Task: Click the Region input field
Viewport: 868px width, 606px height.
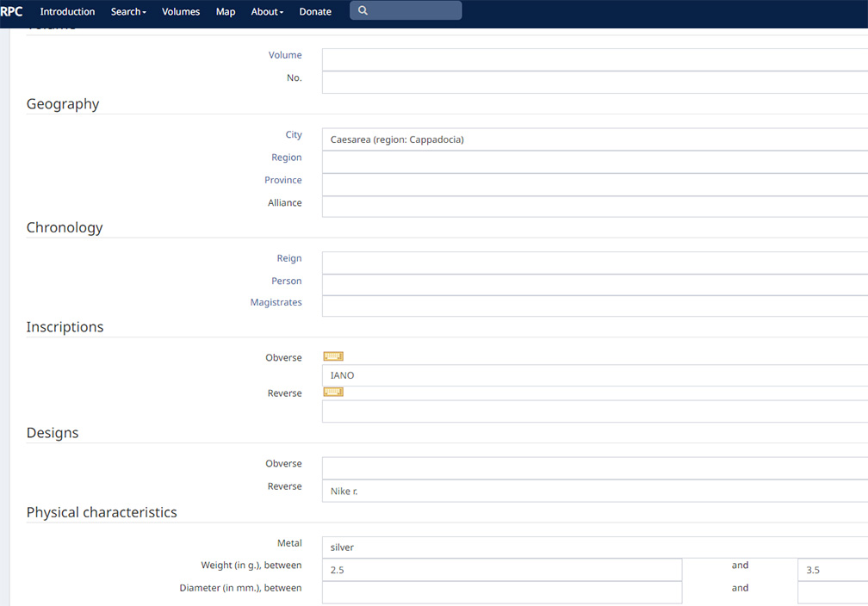Action: click(x=595, y=162)
